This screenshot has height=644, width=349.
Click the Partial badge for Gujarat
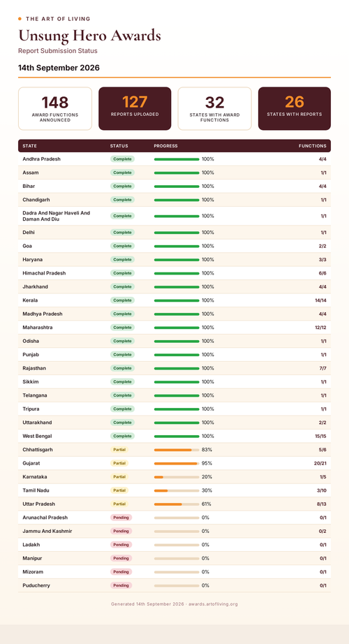[119, 463]
